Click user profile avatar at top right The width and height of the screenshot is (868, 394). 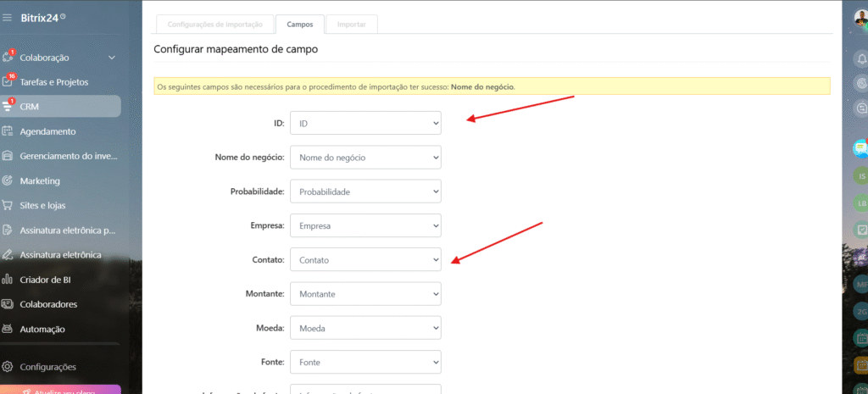point(860,18)
